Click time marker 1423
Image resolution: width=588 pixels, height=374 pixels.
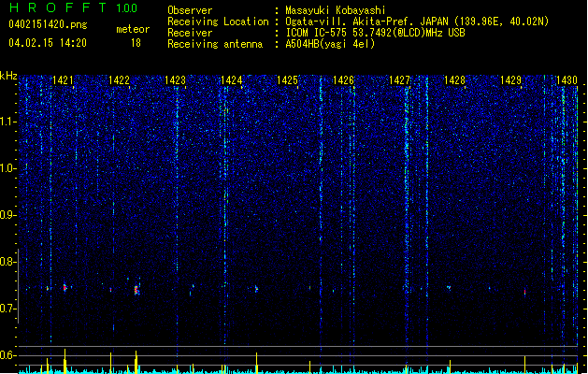click(175, 80)
